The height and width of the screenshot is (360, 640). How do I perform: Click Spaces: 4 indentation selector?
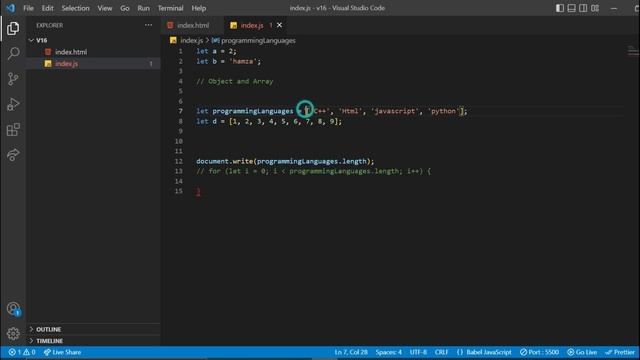tap(389, 352)
